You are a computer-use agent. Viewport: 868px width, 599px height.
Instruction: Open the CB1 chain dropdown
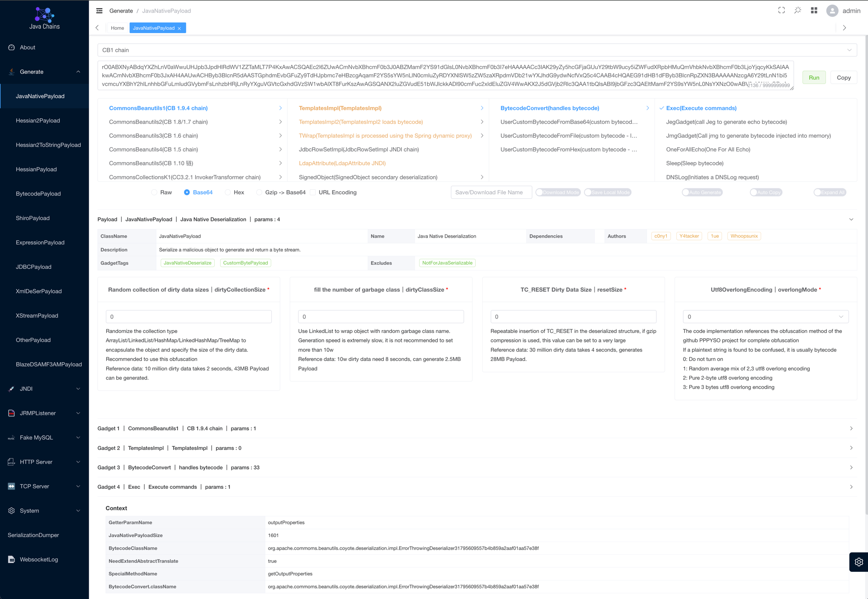coord(477,50)
